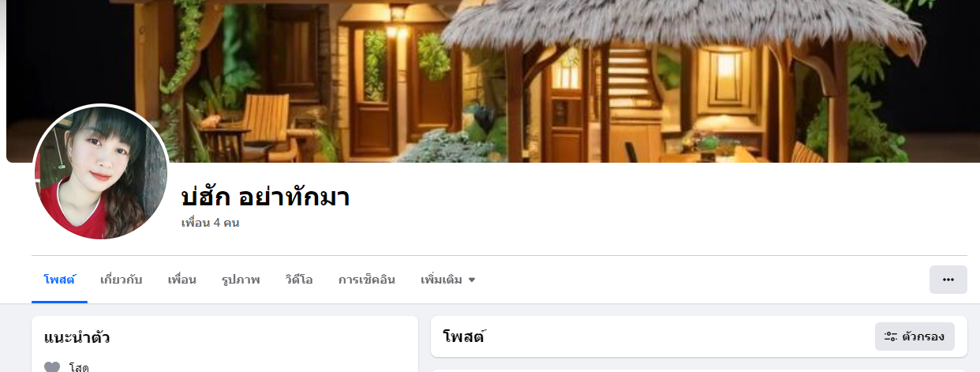
Task: Show the การเช็คอิน tab
Action: 367,280
